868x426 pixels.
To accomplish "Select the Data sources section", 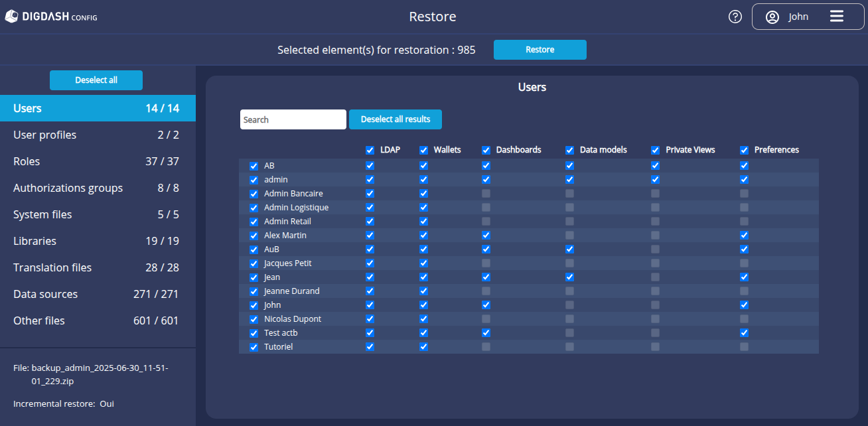I will [98, 294].
